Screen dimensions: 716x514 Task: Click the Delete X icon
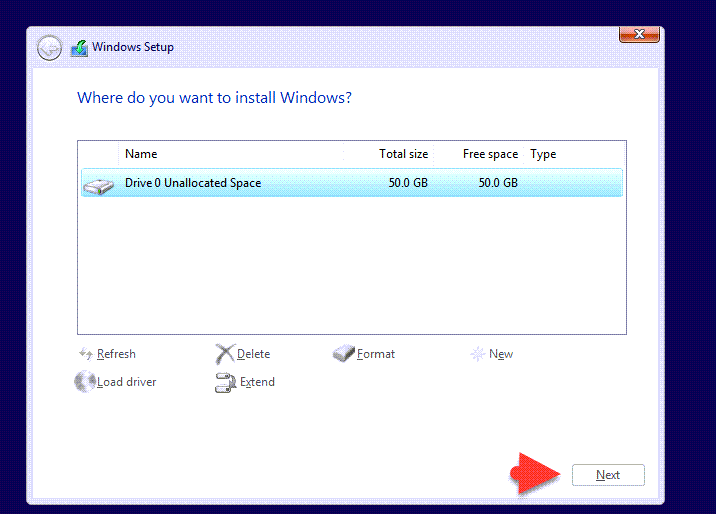[225, 354]
